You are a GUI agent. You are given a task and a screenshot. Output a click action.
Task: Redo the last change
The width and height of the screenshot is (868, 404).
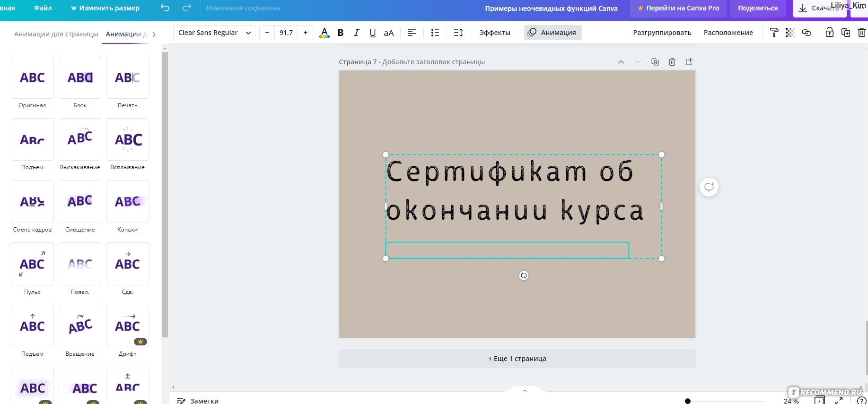click(x=187, y=8)
